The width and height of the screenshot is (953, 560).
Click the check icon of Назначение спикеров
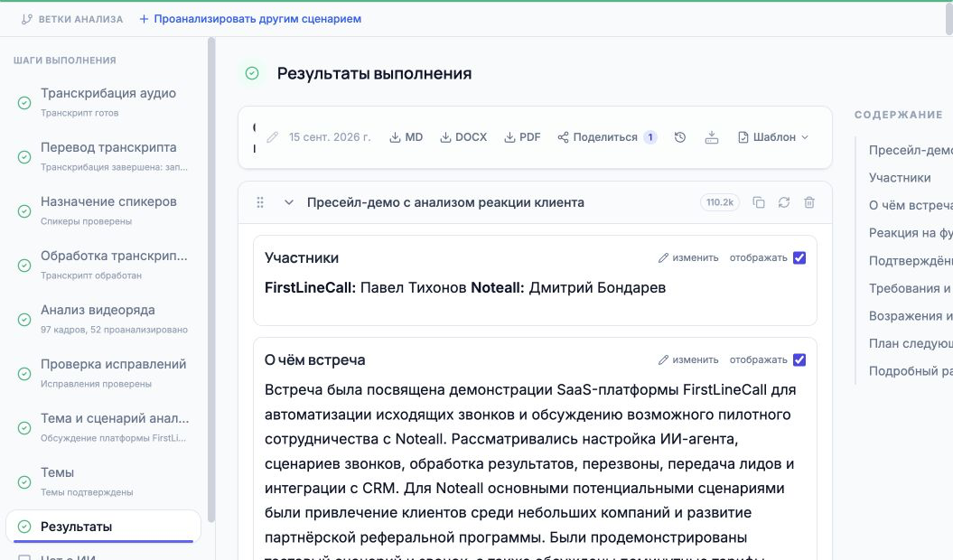pos(24,211)
